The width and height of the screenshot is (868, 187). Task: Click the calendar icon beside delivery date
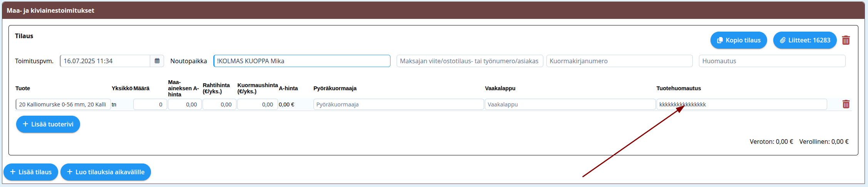click(157, 61)
